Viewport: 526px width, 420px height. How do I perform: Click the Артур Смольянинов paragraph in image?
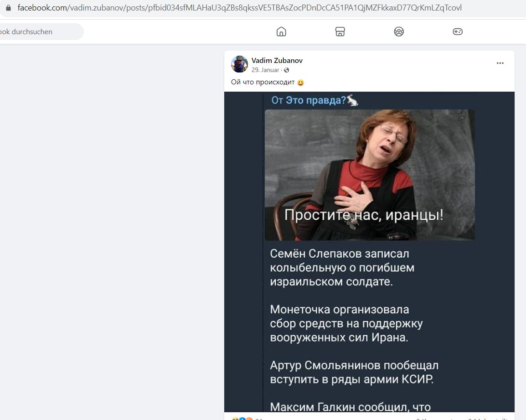pos(354,372)
